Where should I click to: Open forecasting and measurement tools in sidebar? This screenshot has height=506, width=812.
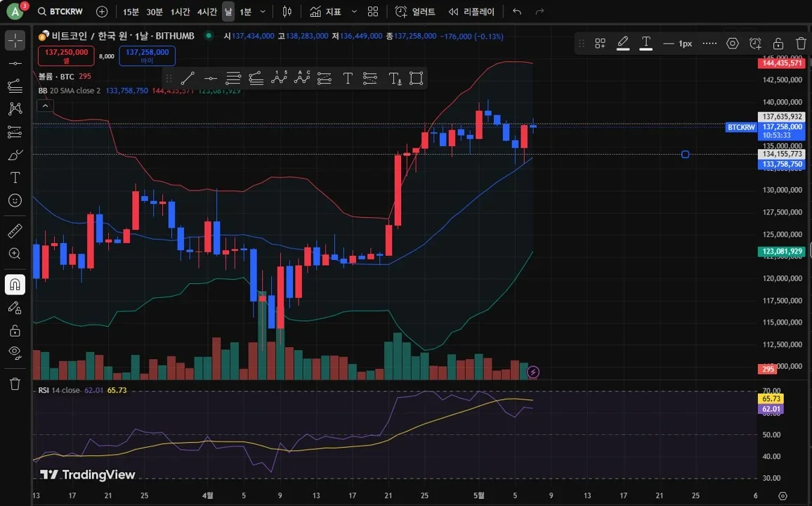click(15, 132)
